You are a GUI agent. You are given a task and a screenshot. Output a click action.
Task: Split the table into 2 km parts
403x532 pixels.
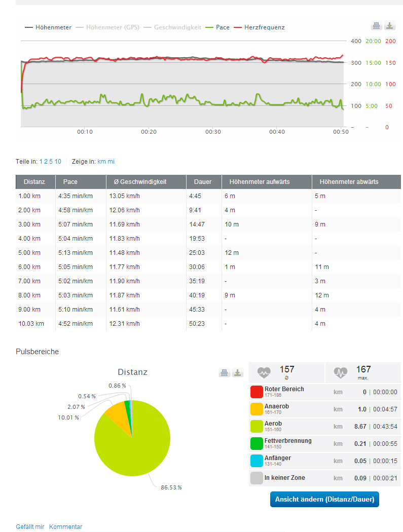[45, 162]
